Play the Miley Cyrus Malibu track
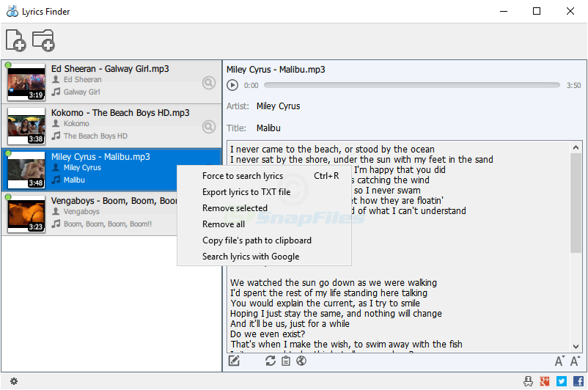This screenshot has width=588, height=390. pyautogui.click(x=232, y=85)
